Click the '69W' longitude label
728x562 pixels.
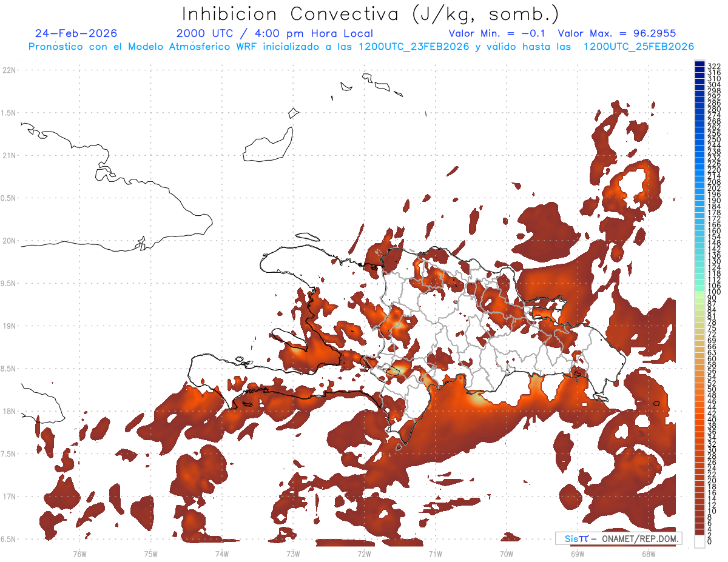(578, 553)
